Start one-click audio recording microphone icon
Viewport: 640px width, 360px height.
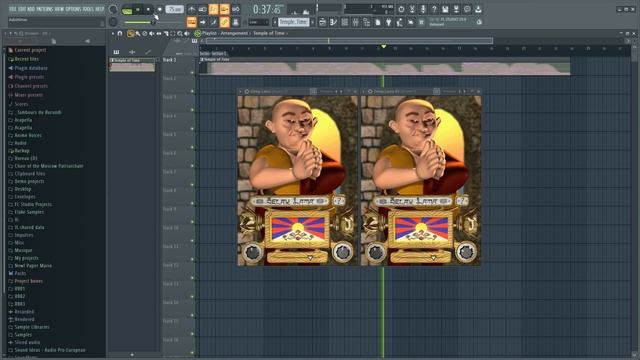(423, 9)
